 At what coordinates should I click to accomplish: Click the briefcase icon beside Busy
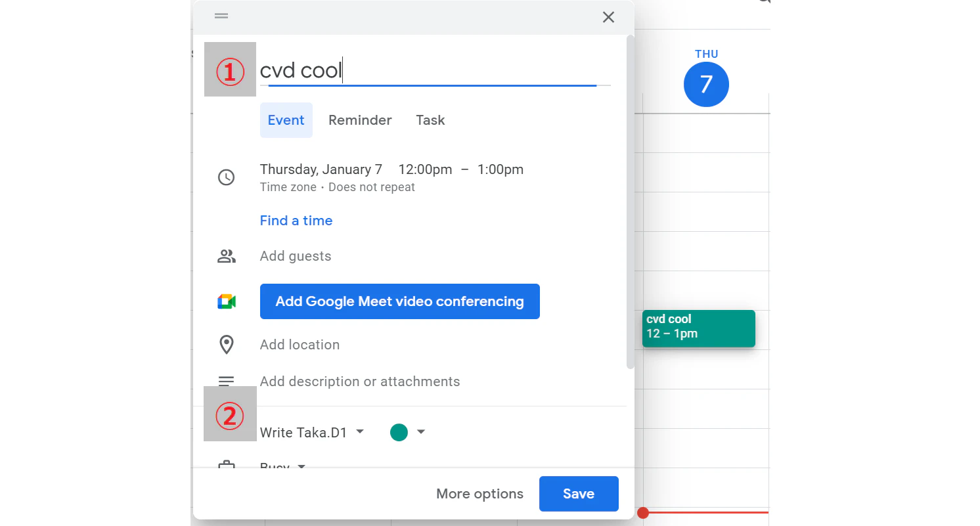tap(226, 465)
